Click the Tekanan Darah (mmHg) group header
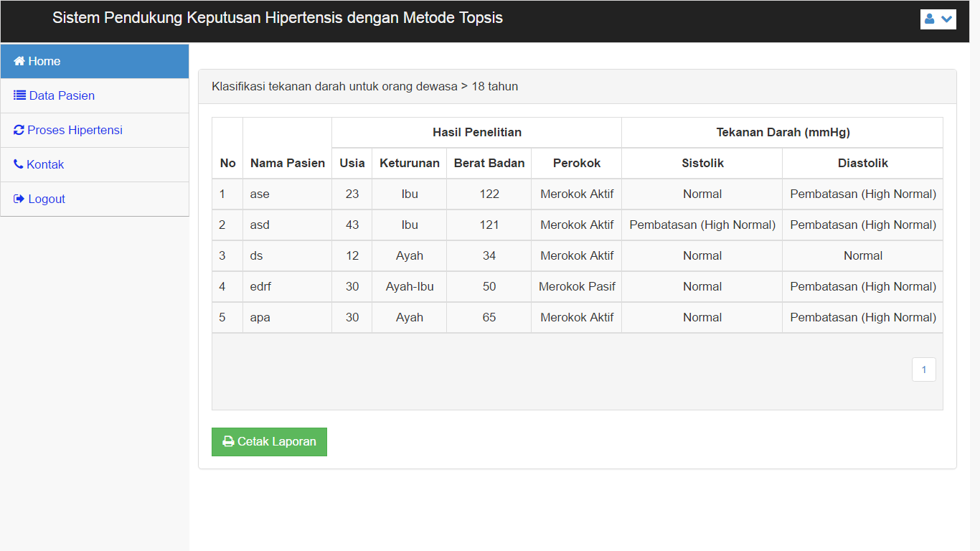980x551 pixels. pos(783,132)
